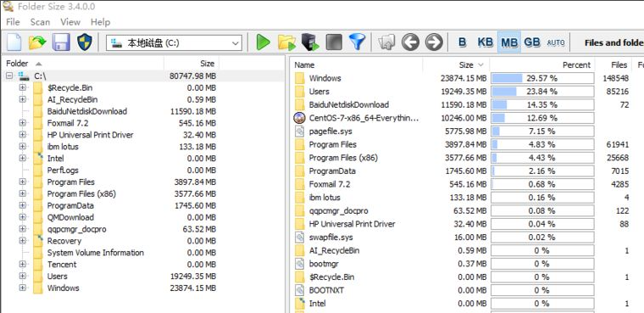Open the Help menu
The height and width of the screenshot is (313, 644).
tap(100, 22)
